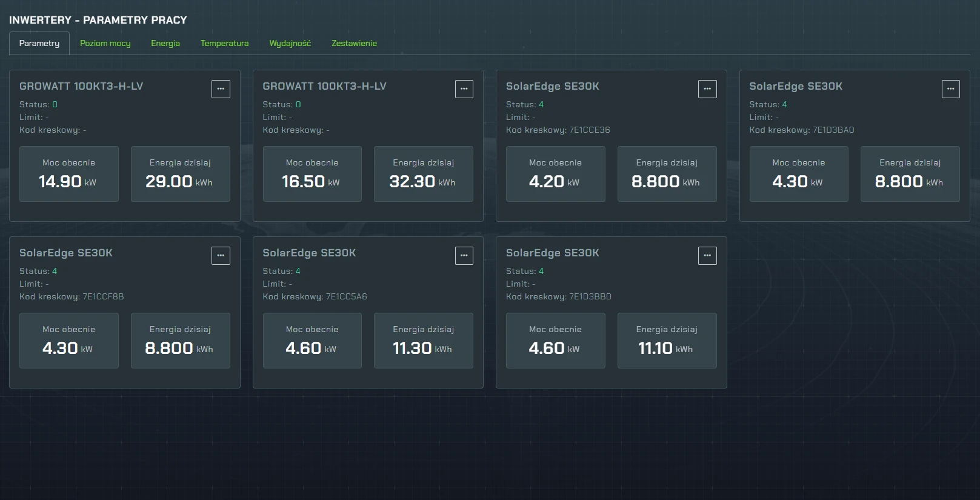
Task: Open options menu for GROWATT card showing 16.50 kW
Action: tap(464, 89)
